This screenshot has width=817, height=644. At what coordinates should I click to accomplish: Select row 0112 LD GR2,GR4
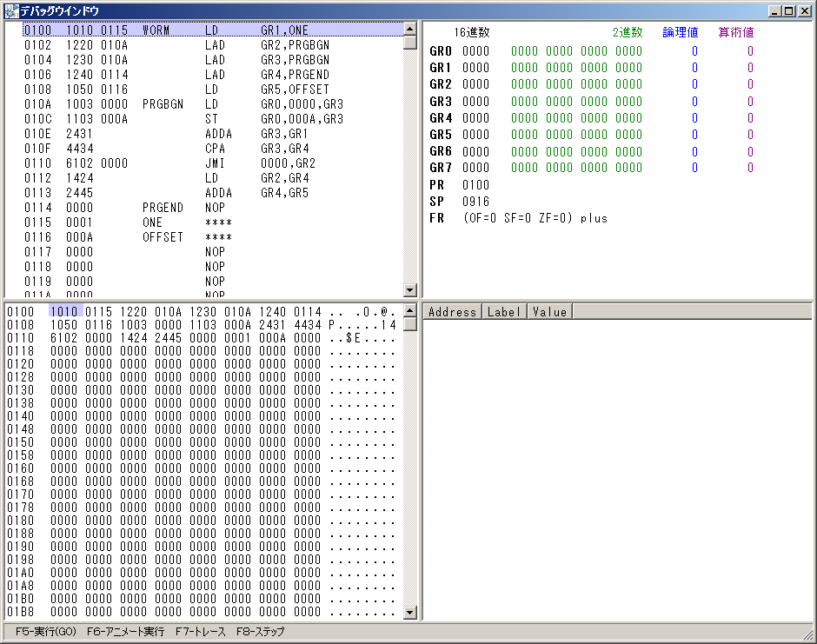pos(214,178)
